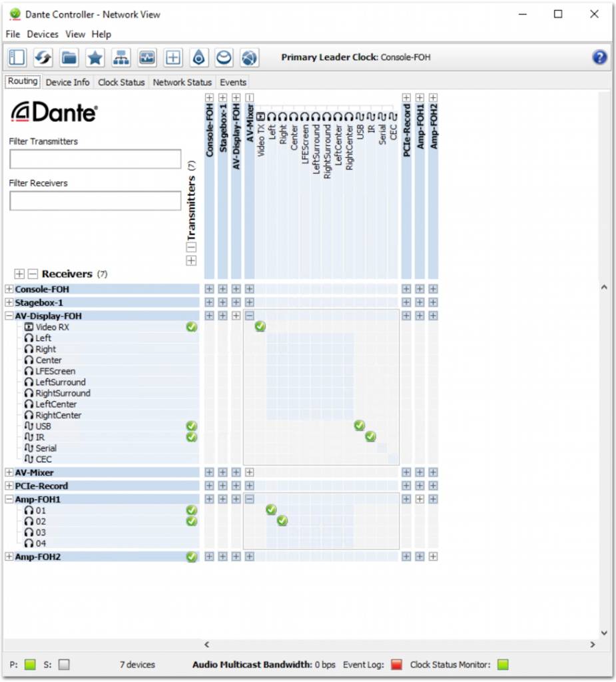Expand the Stagebox-1 receiver row
Image resolution: width=616 pixels, height=682 pixels.
(9, 302)
